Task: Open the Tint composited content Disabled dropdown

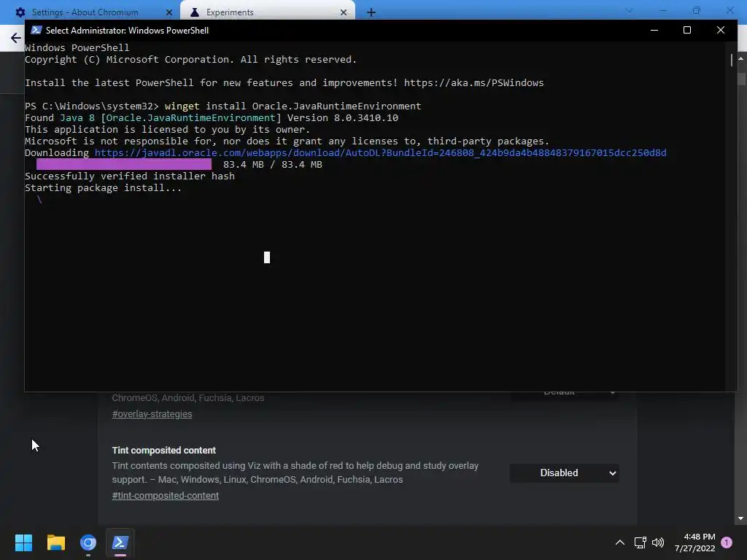Action: pos(564,472)
